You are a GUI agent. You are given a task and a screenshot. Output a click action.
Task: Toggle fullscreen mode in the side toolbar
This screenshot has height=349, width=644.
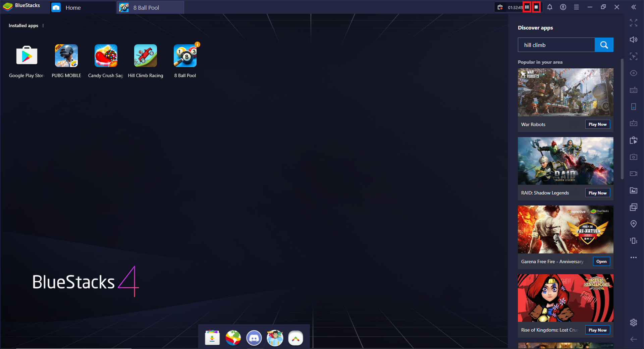click(x=633, y=23)
